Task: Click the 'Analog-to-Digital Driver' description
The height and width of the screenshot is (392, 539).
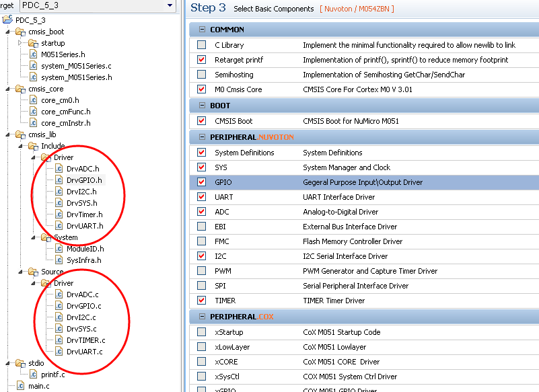Action: [340, 212]
